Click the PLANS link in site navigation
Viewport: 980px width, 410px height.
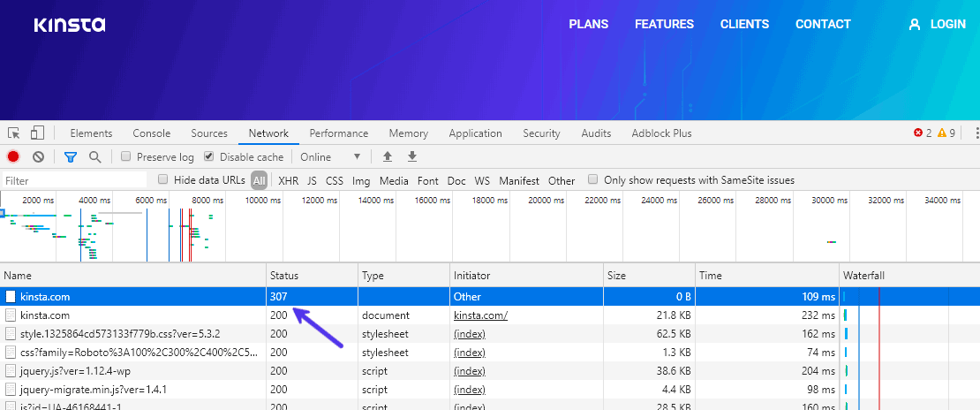click(588, 25)
